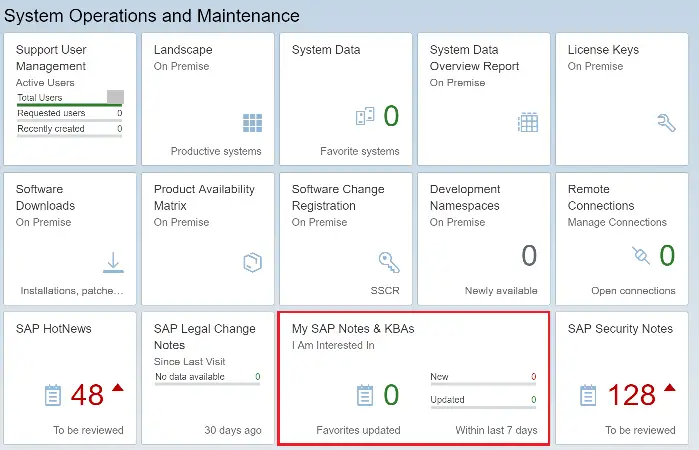This screenshot has width=699, height=450.
Task: Click the Remote Connections plug icon
Action: pos(641,255)
